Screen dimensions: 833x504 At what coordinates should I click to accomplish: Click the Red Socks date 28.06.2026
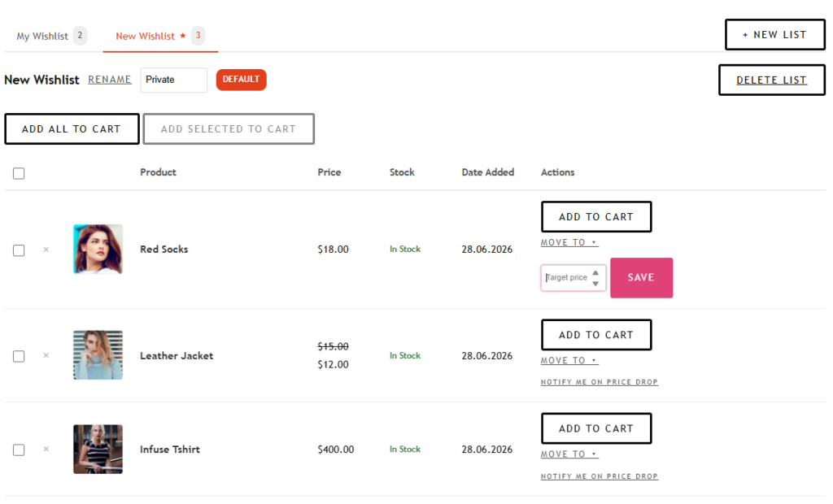[487, 250]
